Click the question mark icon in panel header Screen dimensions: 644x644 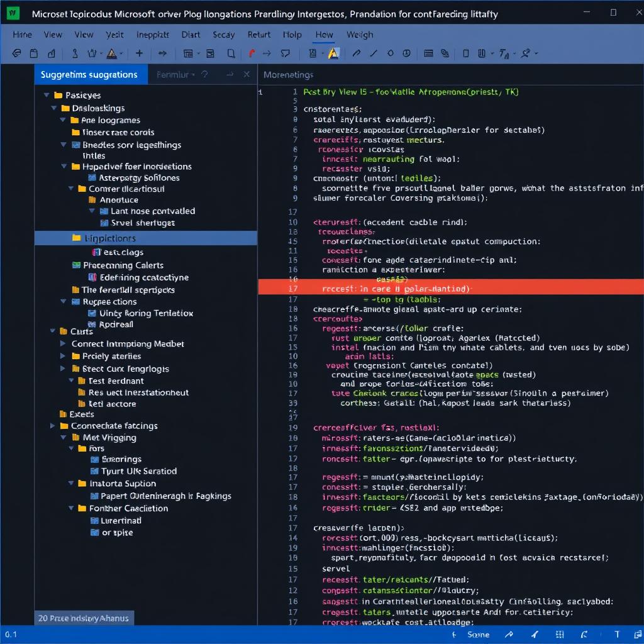204,74
